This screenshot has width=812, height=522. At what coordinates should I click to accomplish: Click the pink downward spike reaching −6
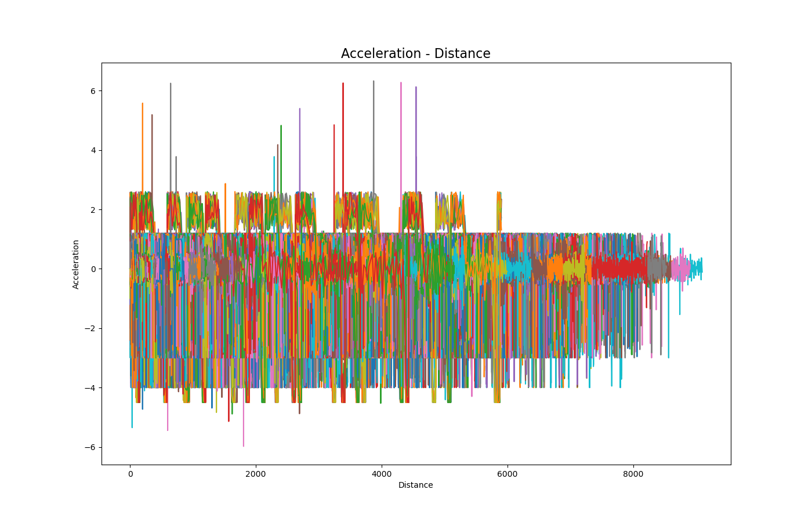(244, 445)
